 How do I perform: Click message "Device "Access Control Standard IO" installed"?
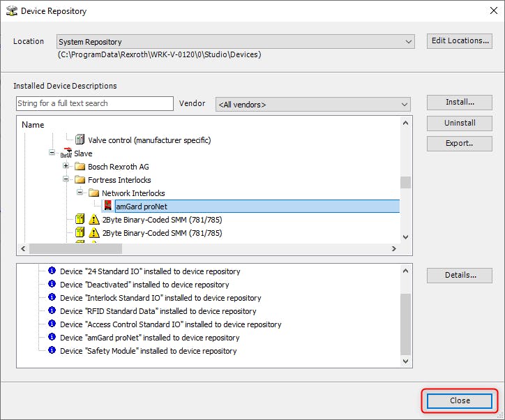tap(171, 324)
